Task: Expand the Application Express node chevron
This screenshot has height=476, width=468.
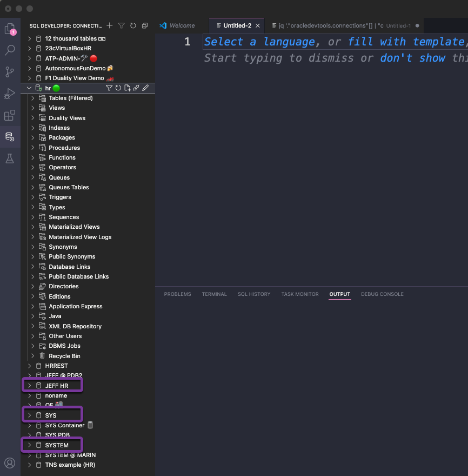Action: pyautogui.click(x=33, y=306)
